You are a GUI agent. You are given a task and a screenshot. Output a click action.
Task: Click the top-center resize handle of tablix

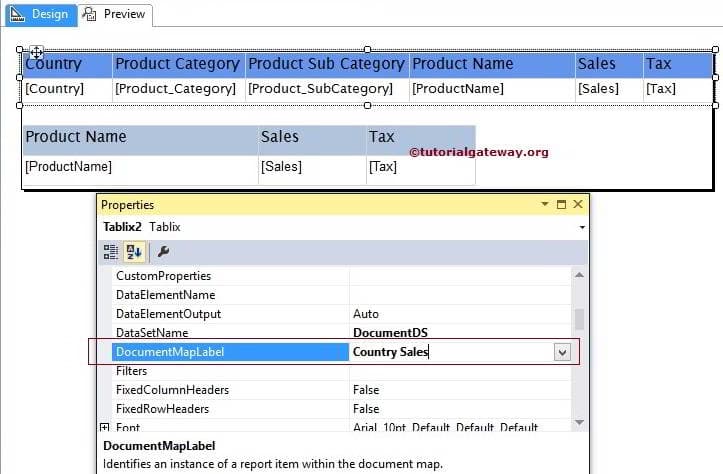(367, 49)
